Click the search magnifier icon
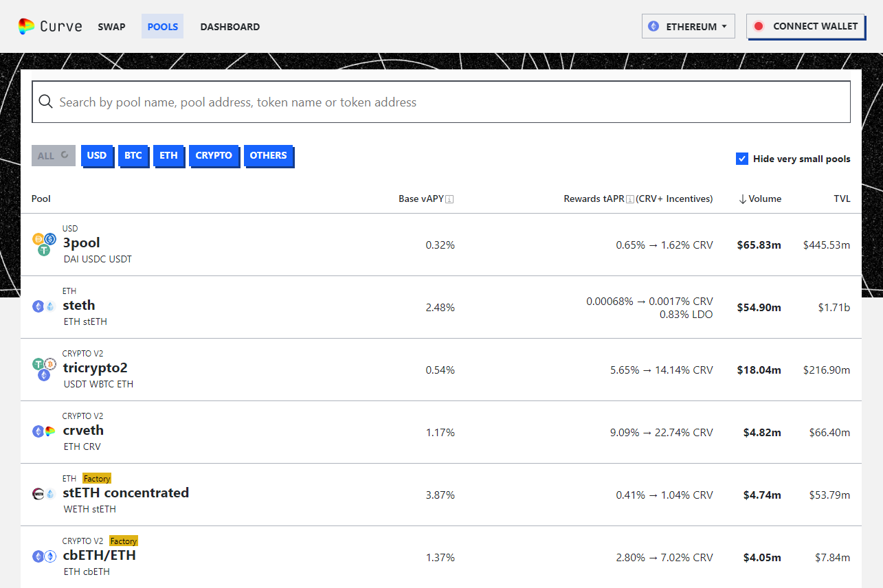This screenshot has height=588, width=883. (45, 102)
